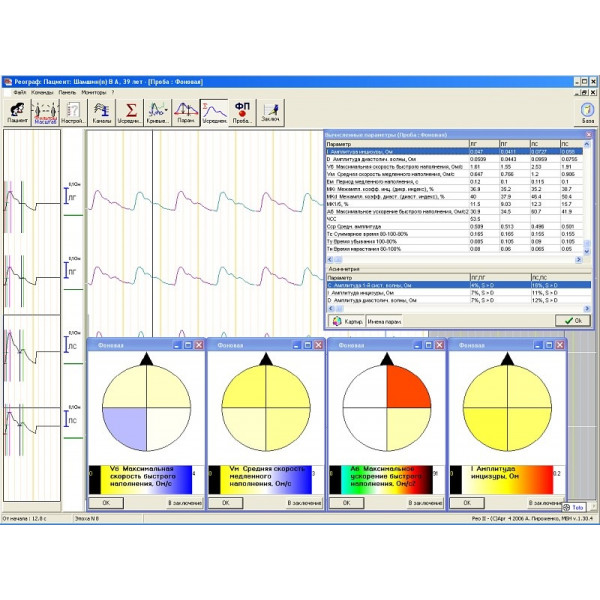Image resolution: width=600 pixels, height=600 pixels.
Task: Click the blue quadrant of the Vб head map
Action: 128,426
